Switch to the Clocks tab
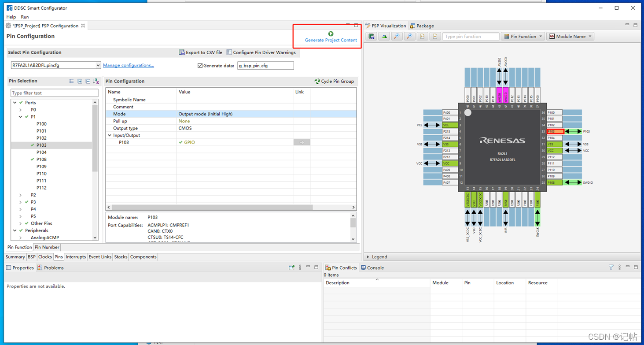Screen dimensions: 644x345 pyautogui.click(x=45, y=257)
